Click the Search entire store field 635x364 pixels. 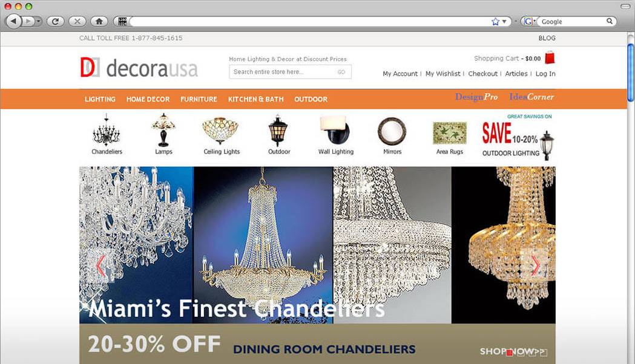pyautogui.click(x=283, y=72)
